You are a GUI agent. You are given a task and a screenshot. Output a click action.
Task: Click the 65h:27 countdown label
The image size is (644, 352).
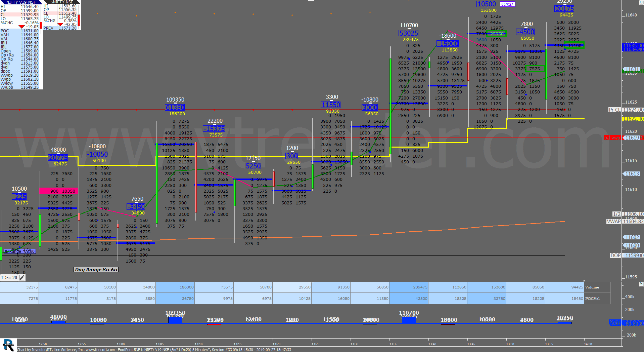coord(507,4)
